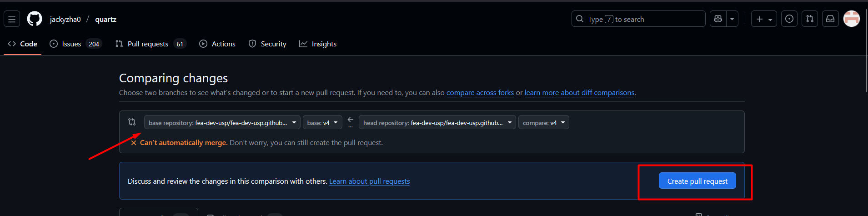Open the notifications inbox icon
868x216 pixels.
pos(830,19)
